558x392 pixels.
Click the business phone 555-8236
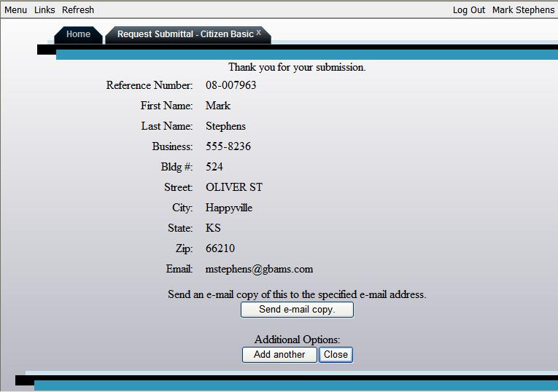click(x=228, y=146)
